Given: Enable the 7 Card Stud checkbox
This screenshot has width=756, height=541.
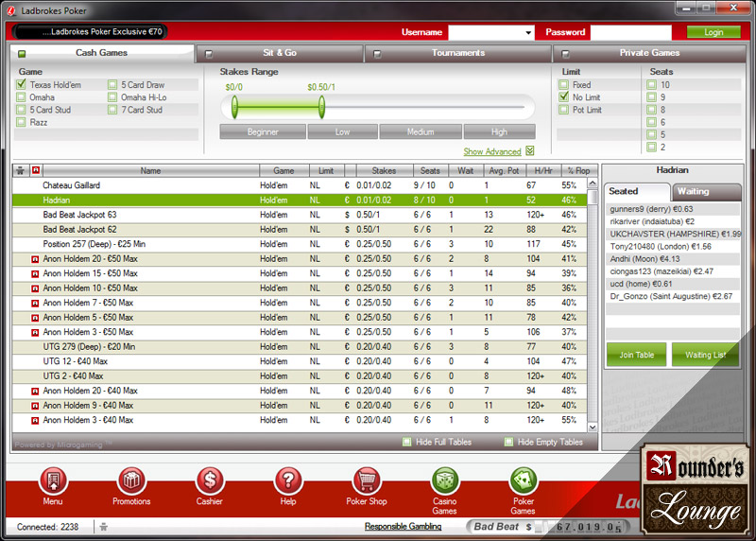Looking at the screenshot, I should pos(112,110).
